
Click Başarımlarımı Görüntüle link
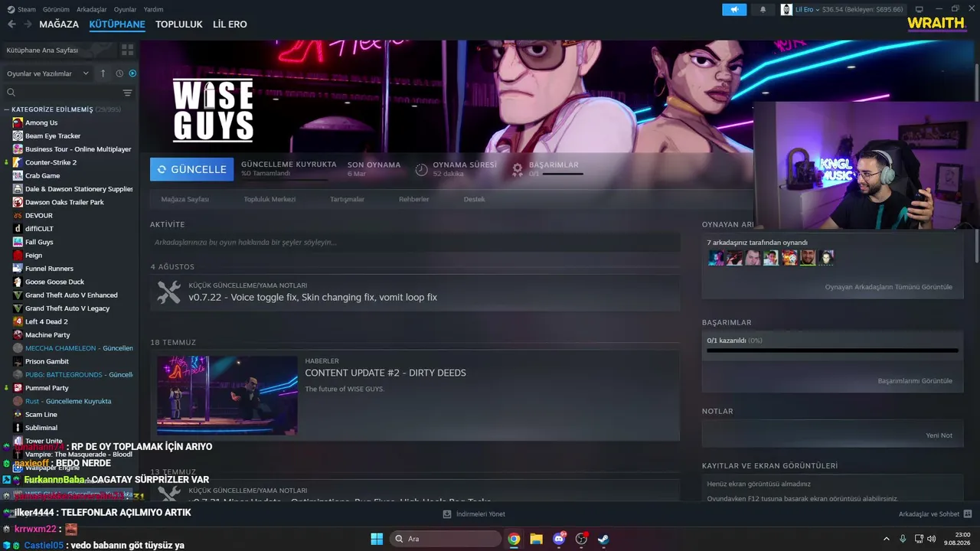pyautogui.click(x=915, y=381)
